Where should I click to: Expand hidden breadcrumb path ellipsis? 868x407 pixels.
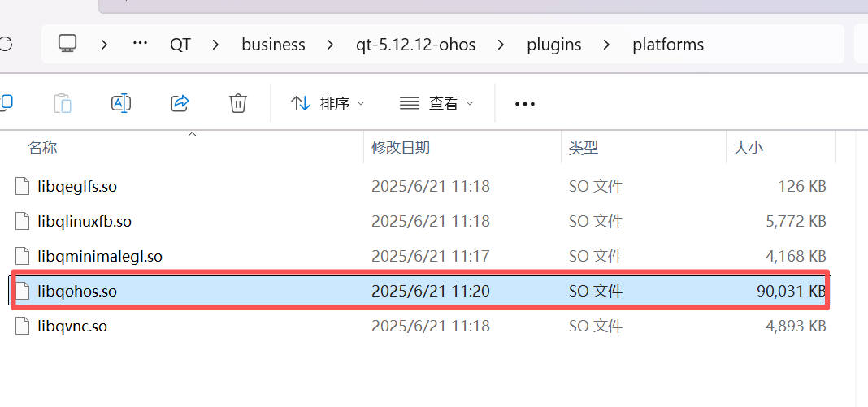point(140,44)
